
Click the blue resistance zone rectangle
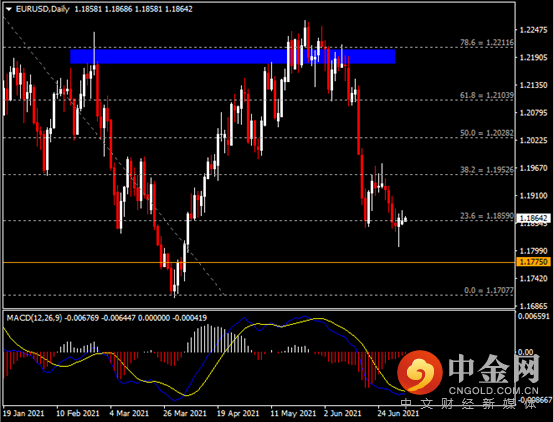pos(232,56)
